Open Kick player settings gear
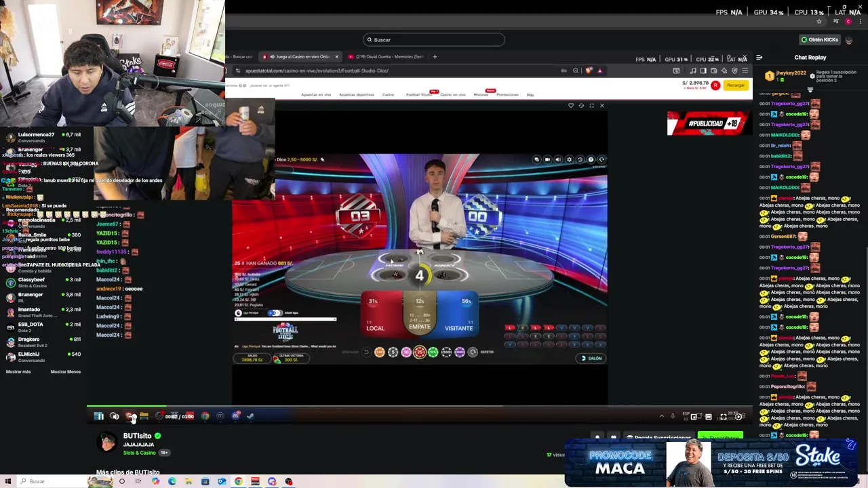 click(738, 416)
